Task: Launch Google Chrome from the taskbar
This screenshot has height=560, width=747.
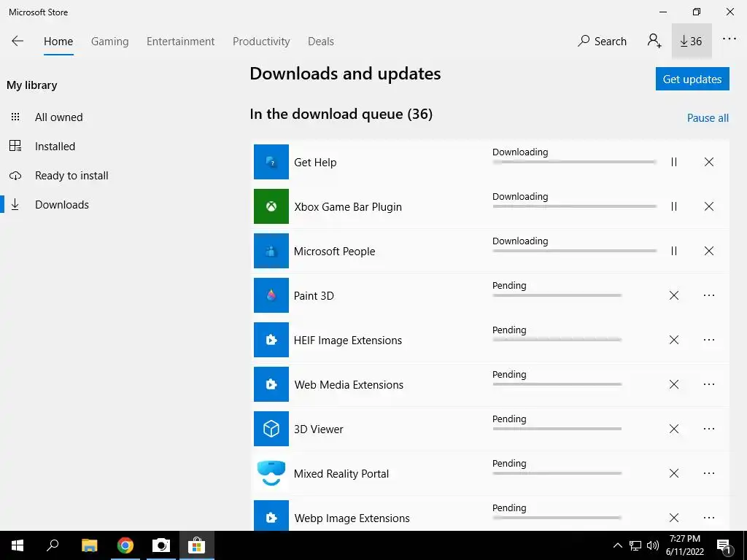Action: (x=125, y=545)
